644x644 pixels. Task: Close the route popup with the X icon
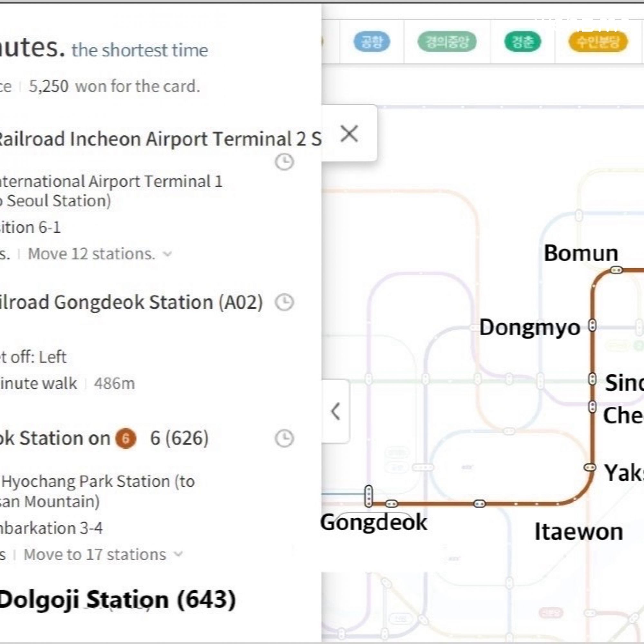click(x=349, y=134)
